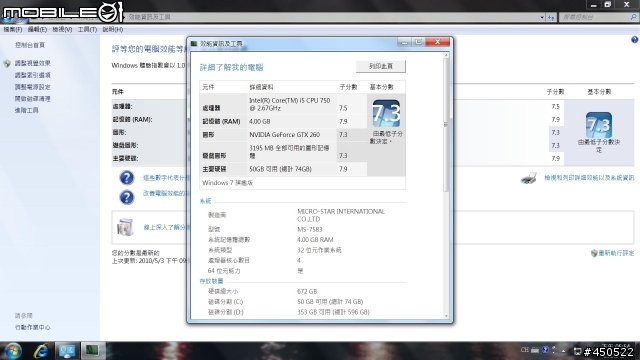
Task: Click the CH language indicator in the tray
Action: click(524, 350)
